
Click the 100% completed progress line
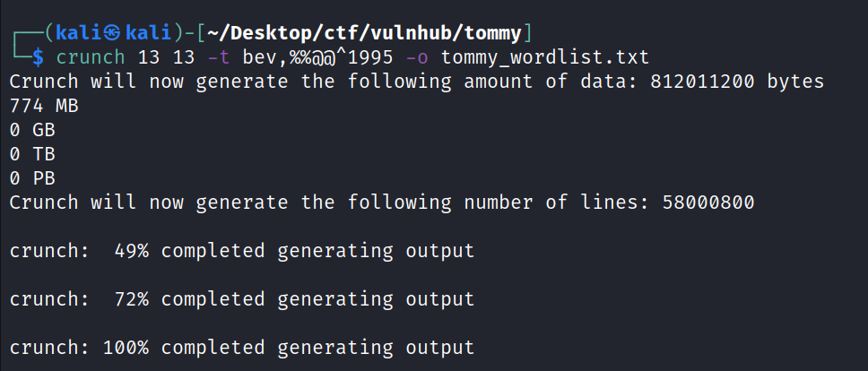(x=242, y=347)
